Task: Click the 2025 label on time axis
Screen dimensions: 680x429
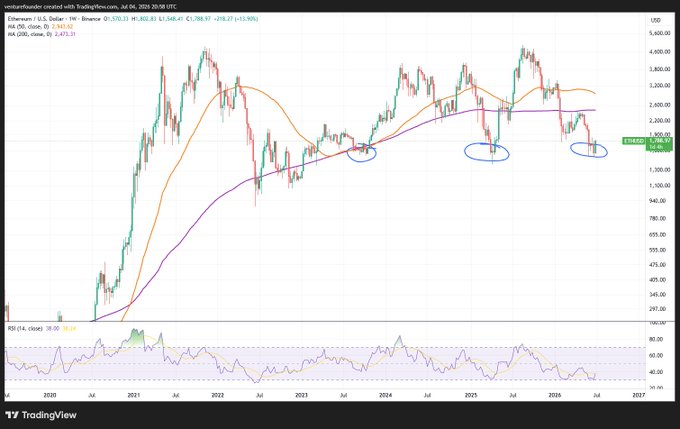Action: pos(471,395)
